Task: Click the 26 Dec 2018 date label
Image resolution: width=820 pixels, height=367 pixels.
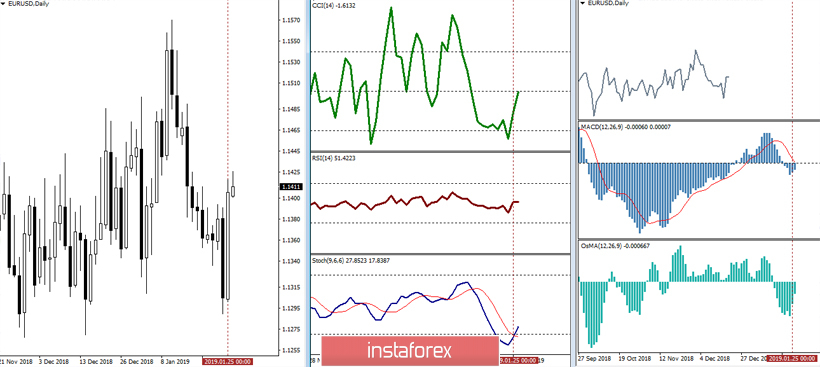Action: [x=136, y=361]
